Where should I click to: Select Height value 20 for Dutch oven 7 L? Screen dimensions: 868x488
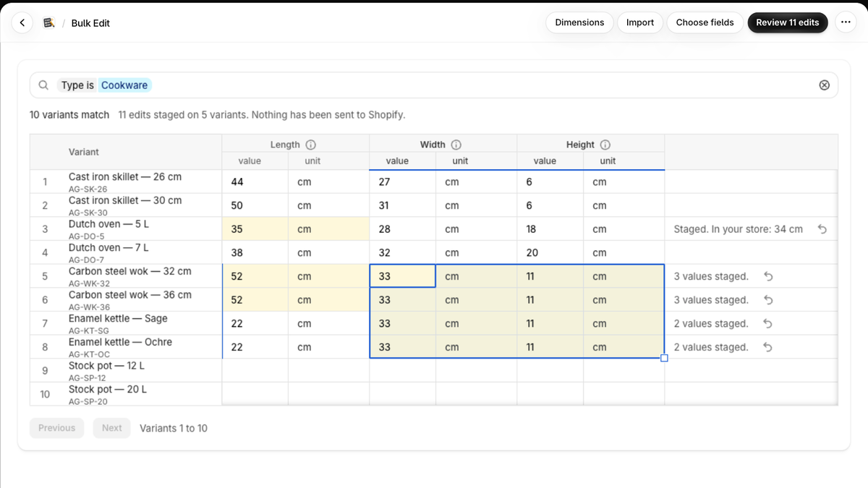[550, 253]
